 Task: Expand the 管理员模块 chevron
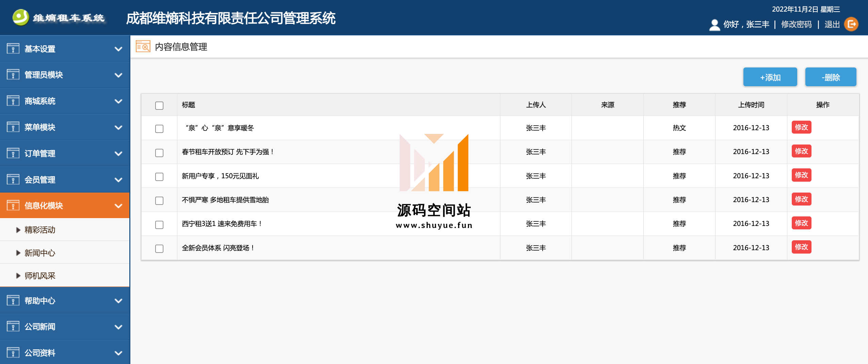pos(118,75)
